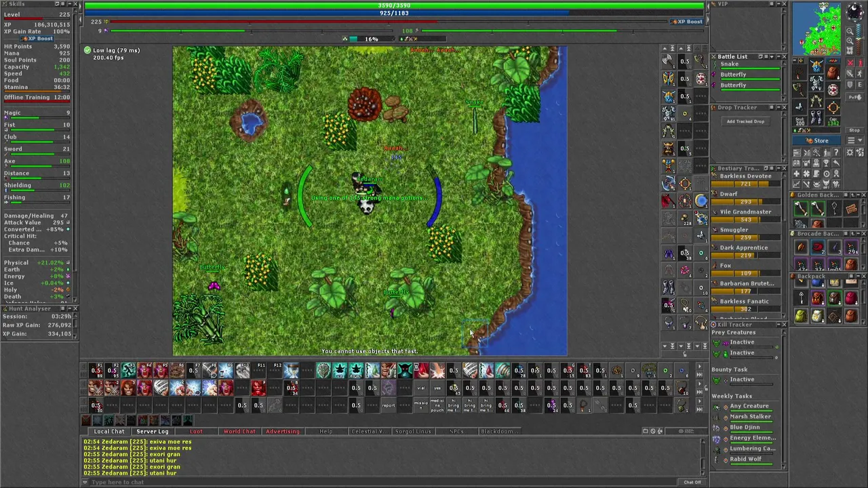Click Add Tracked Drop
This screenshot has height=488, width=868.
745,121
